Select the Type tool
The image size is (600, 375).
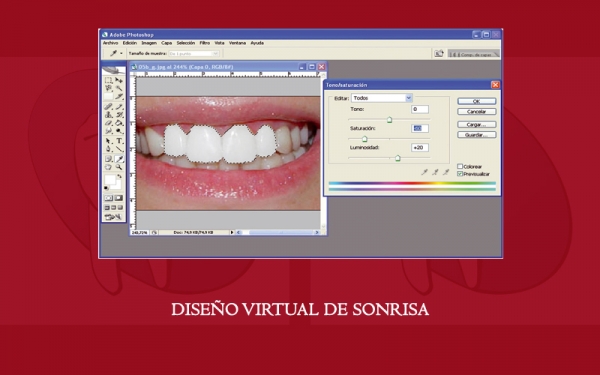click(x=119, y=141)
